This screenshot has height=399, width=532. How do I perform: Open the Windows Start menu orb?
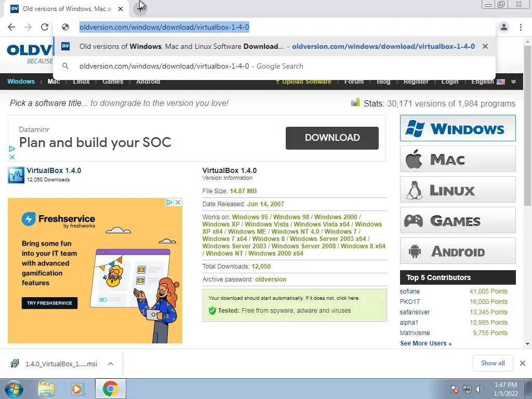[x=14, y=389]
